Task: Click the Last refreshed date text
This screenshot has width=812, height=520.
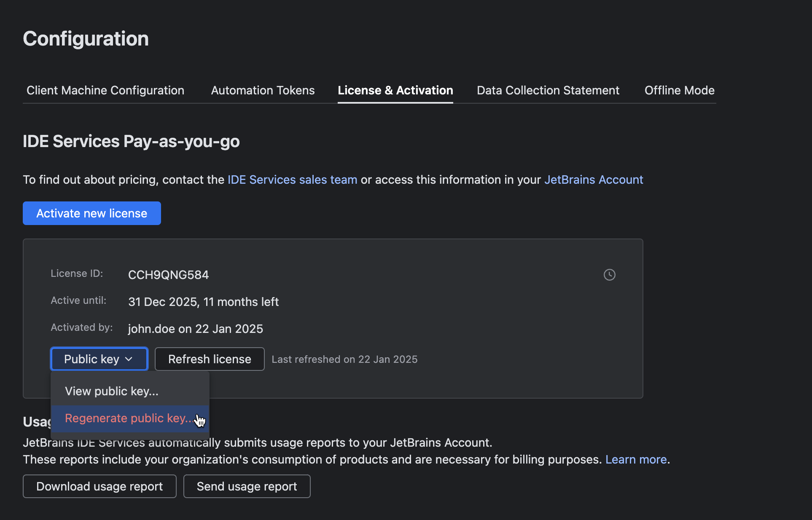Action: [344, 359]
